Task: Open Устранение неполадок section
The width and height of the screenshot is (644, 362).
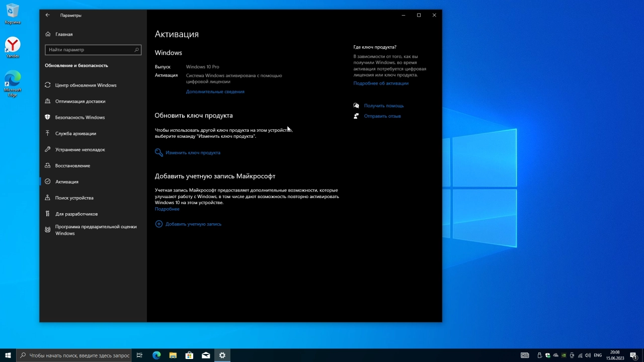Action: pos(80,149)
